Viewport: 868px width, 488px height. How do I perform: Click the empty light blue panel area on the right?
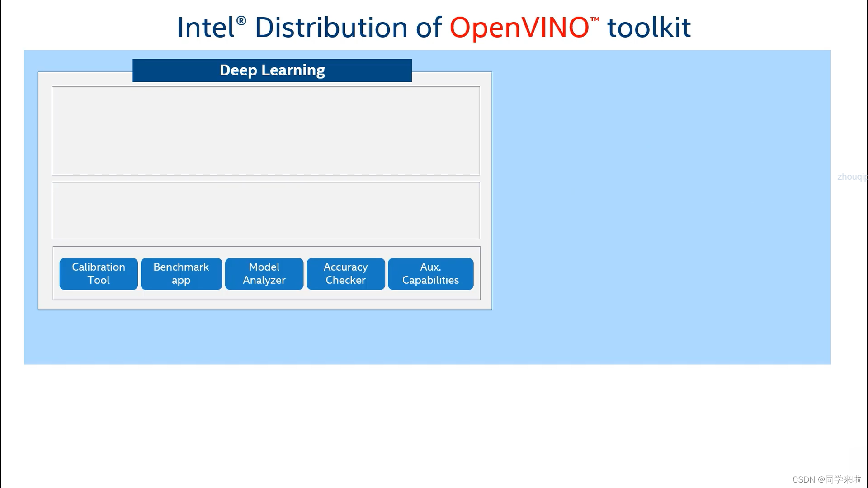pos(660,203)
